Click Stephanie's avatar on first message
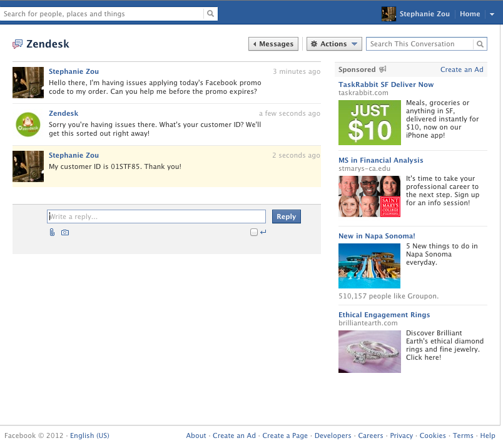The width and height of the screenshot is (503, 448). point(28,83)
